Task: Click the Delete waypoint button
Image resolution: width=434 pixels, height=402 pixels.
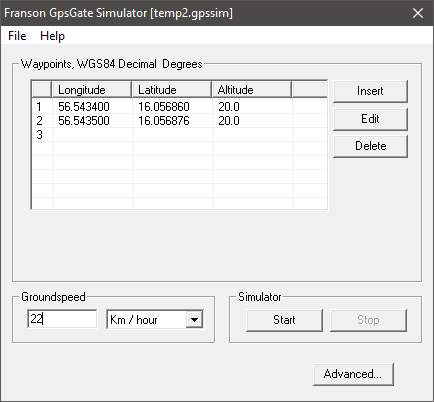Action: tap(370, 146)
